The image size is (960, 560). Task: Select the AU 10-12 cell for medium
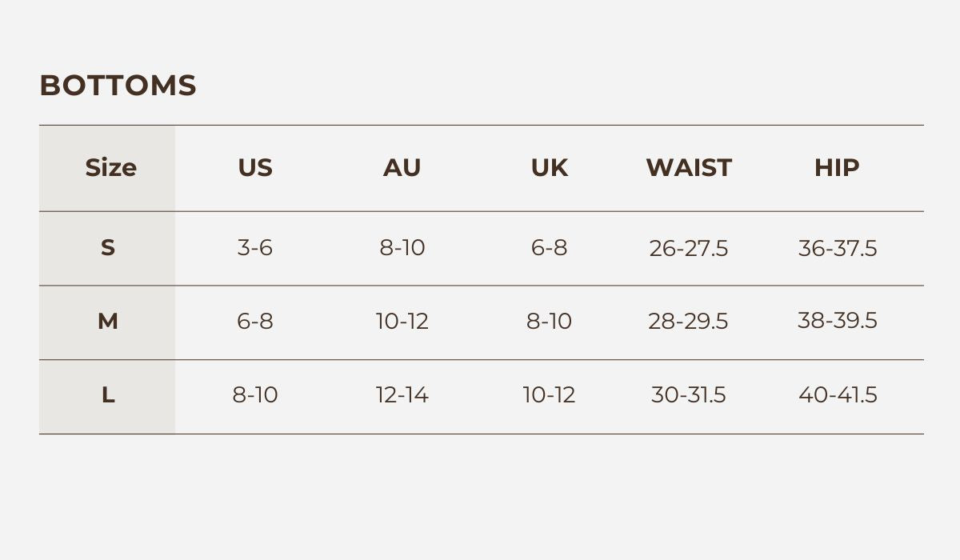point(402,322)
